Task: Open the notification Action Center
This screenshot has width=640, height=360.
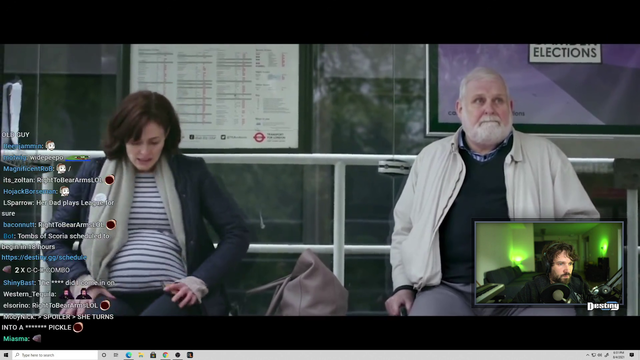Action: [x=632, y=355]
